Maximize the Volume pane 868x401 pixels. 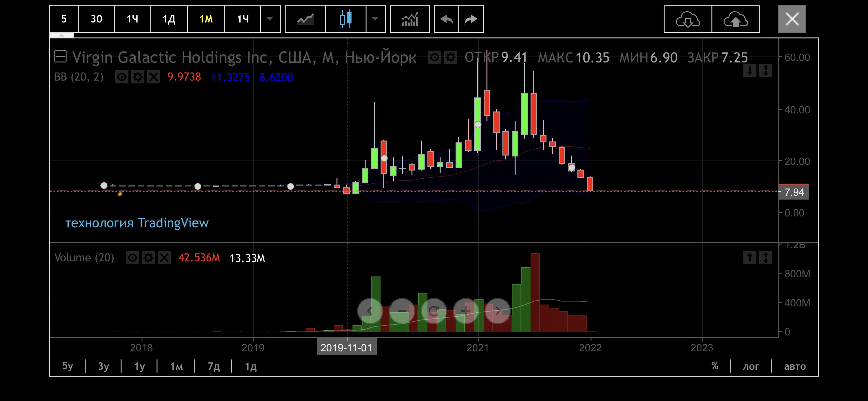point(766,258)
